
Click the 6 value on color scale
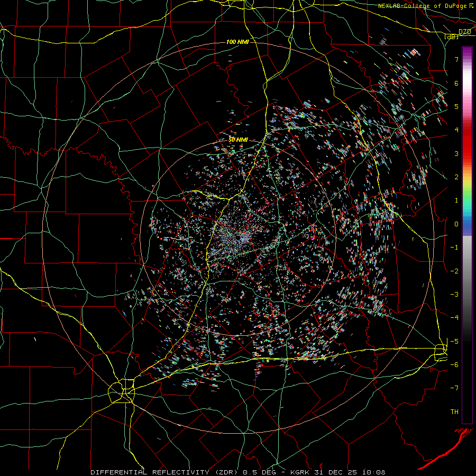click(x=456, y=83)
